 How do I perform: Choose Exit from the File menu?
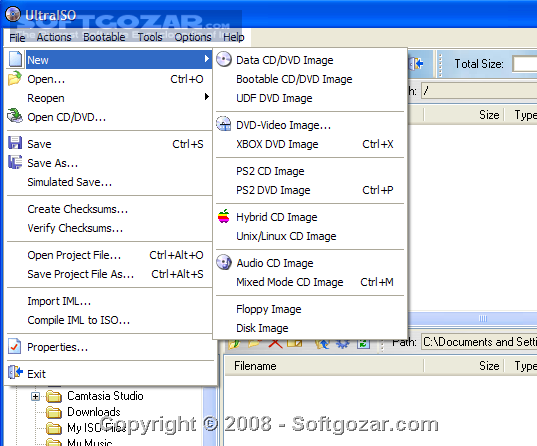(x=110, y=374)
